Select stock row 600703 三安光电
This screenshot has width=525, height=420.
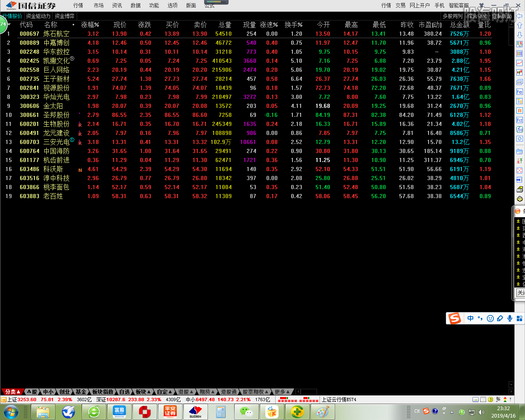pos(254,142)
